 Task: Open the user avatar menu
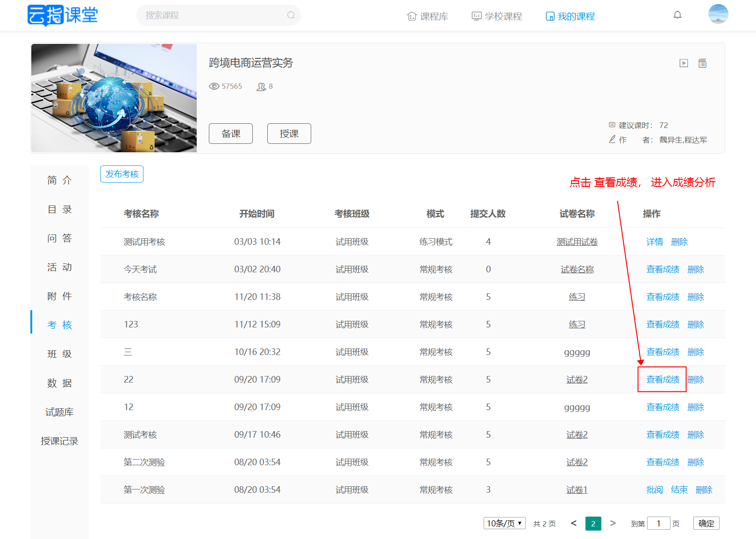(718, 14)
